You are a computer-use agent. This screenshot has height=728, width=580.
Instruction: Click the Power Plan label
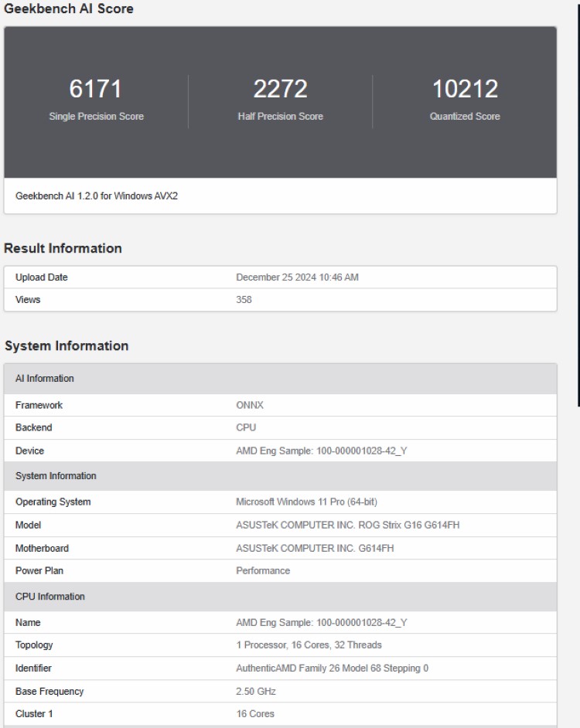pos(39,570)
